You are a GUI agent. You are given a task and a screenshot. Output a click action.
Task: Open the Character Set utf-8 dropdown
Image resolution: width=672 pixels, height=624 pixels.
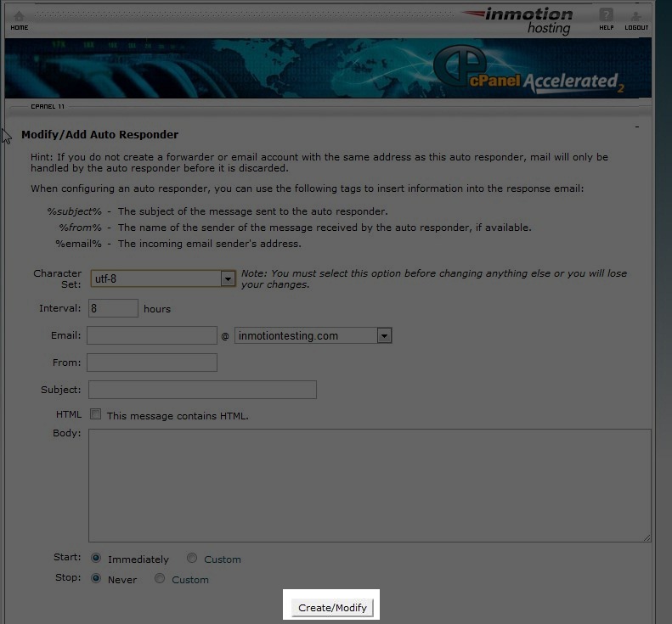[163, 278]
